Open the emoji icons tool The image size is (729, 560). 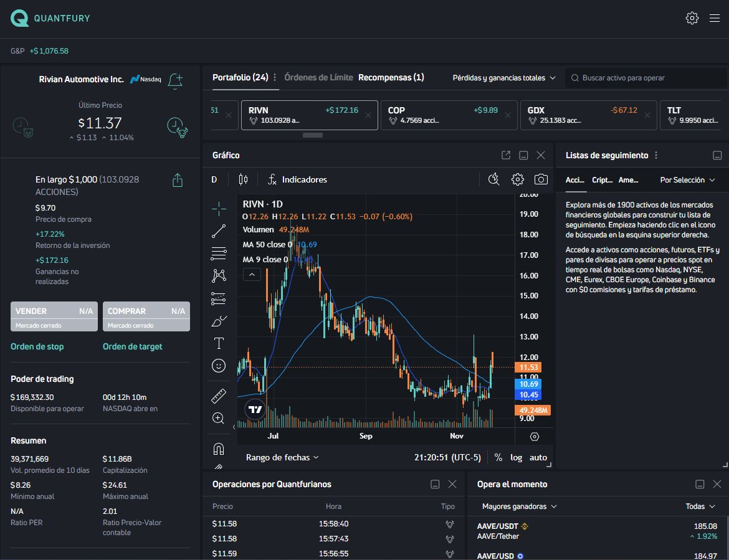pos(219,366)
